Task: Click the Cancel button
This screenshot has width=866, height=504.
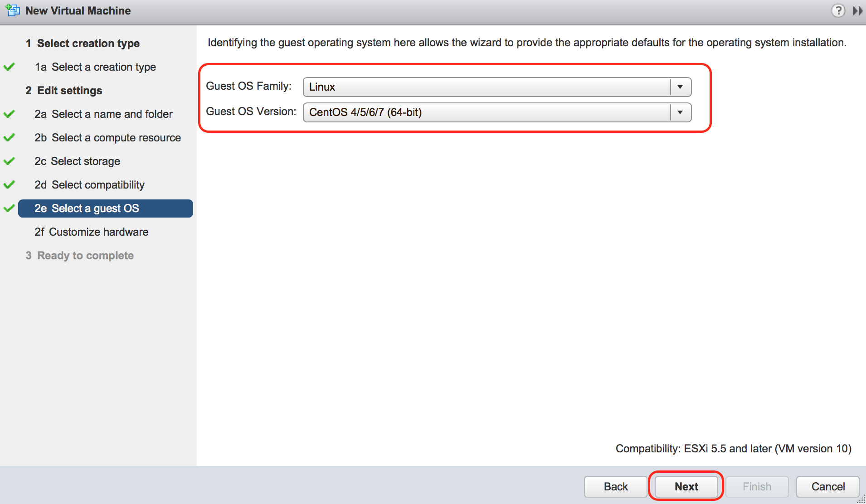Action: [828, 487]
